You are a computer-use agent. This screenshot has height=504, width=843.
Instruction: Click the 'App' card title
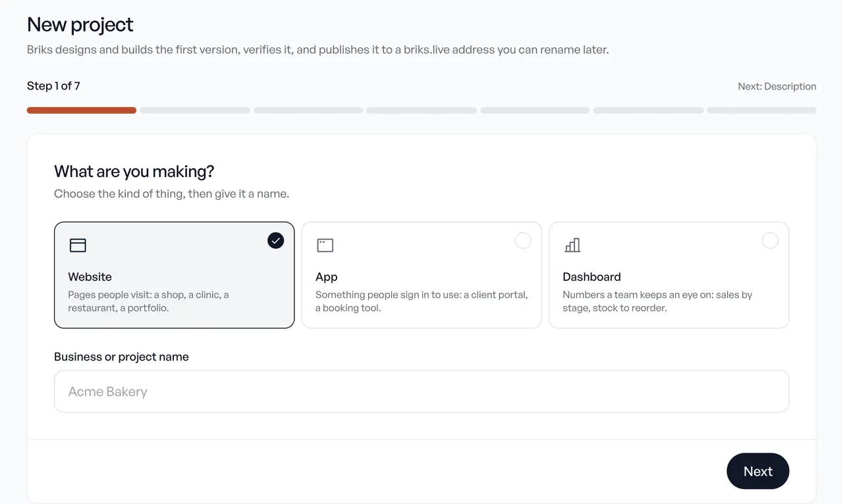click(x=327, y=277)
